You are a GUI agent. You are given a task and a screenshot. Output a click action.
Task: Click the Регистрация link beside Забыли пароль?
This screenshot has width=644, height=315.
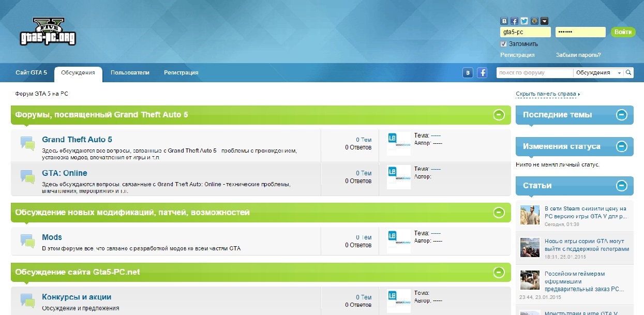pyautogui.click(x=517, y=55)
